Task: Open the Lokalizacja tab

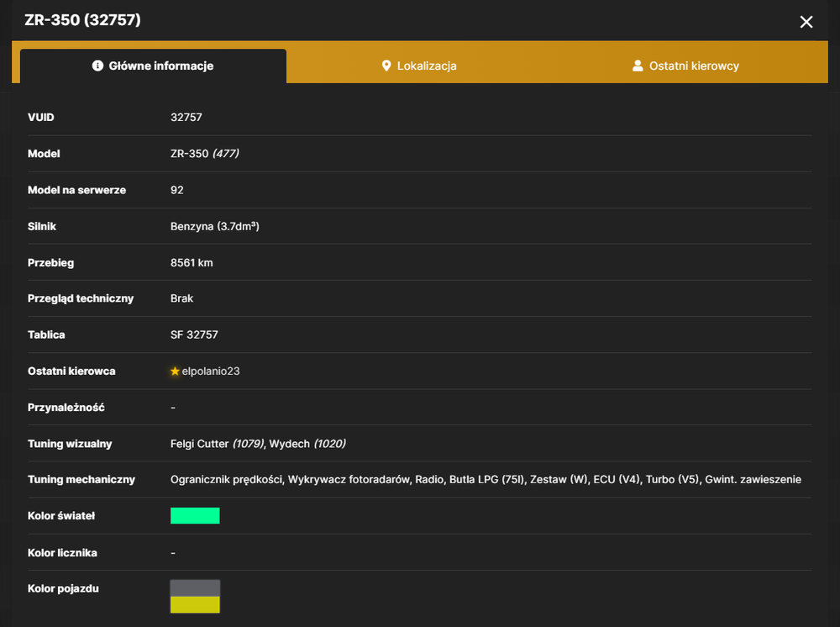Action: [419, 66]
